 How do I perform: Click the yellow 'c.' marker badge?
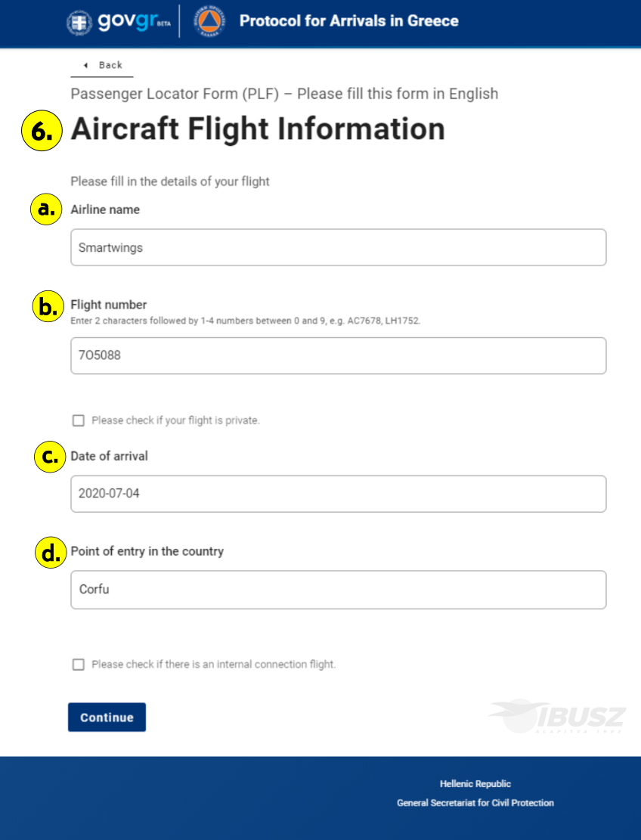(50, 457)
